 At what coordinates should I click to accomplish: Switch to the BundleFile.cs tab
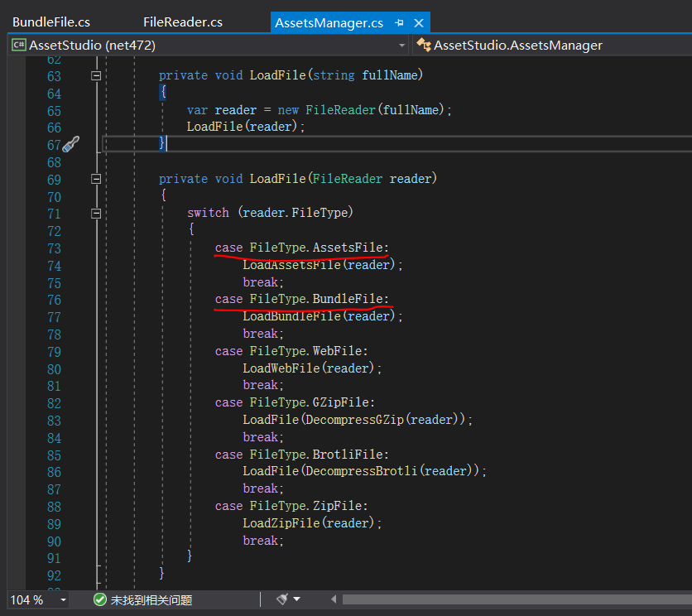51,22
